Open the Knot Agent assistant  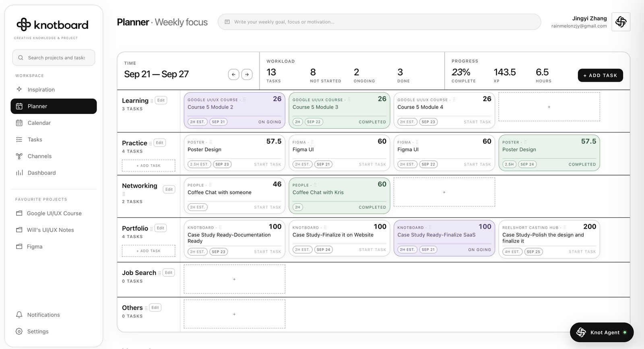pyautogui.click(x=602, y=332)
